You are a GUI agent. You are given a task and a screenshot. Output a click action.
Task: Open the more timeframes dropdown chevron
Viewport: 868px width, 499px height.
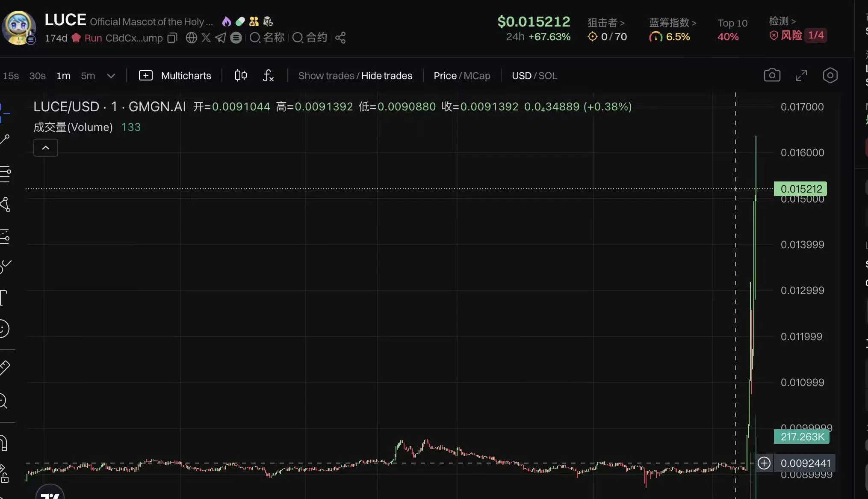111,76
